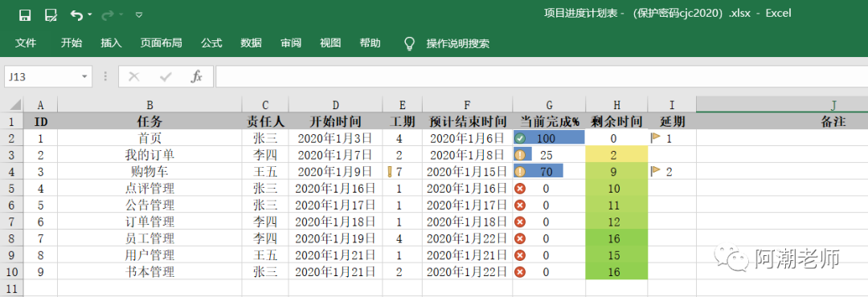Switch to the 插入 ribbon tab
The image size is (868, 297).
click(111, 43)
